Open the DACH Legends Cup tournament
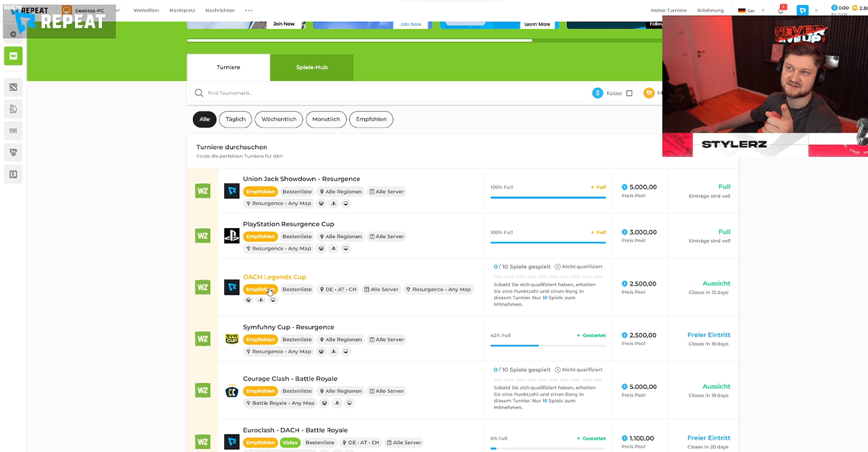The width and height of the screenshot is (868, 452). click(275, 277)
